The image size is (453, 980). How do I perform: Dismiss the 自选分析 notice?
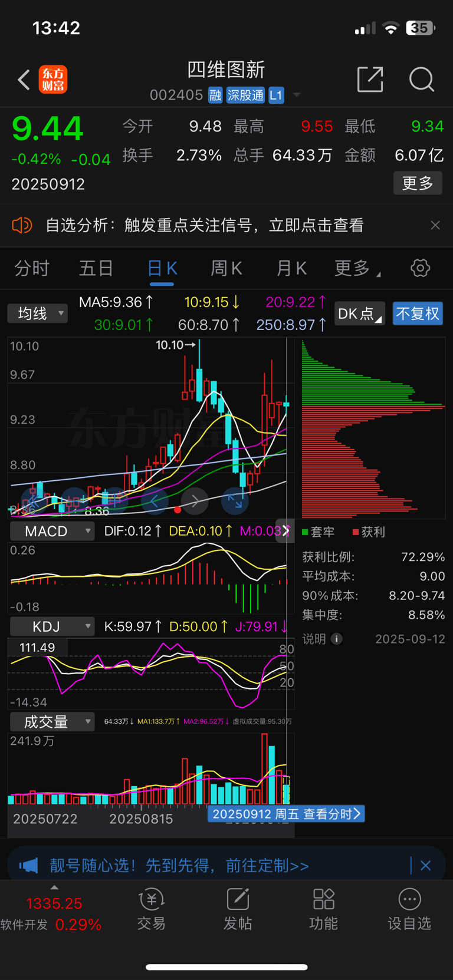435,225
